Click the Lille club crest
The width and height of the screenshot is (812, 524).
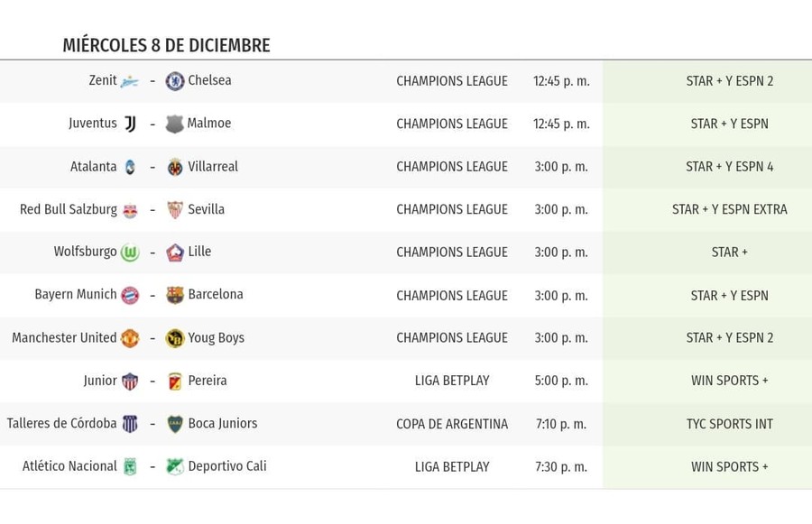point(175,253)
